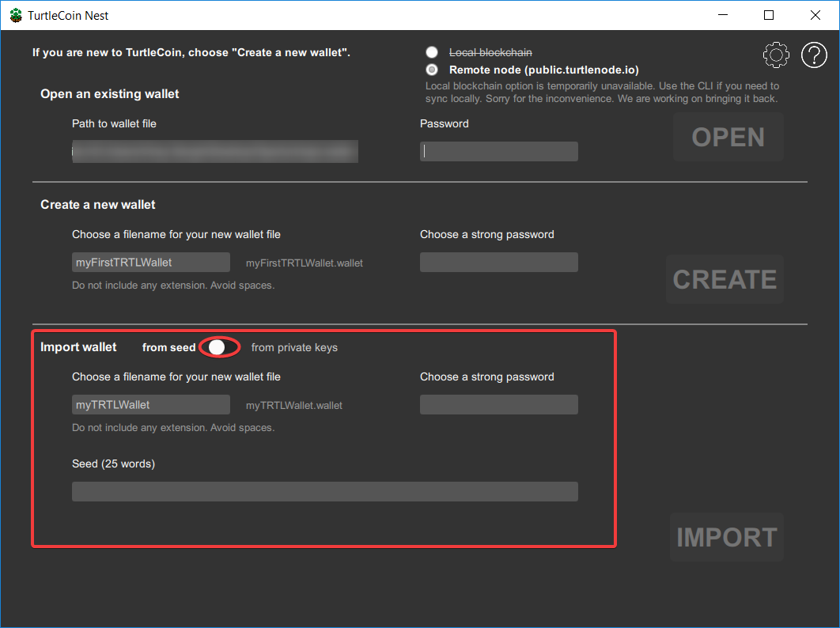Screen dimensions: 840x628
Task: Click the Path to wallet file field
Action: 214,152
